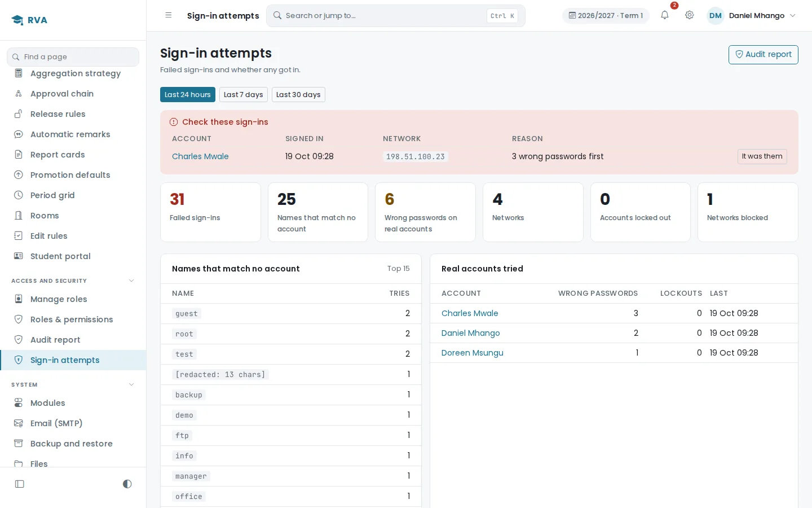Viewport: 812px width, 508px height.
Task: Click the Find a page field
Action: tap(73, 57)
